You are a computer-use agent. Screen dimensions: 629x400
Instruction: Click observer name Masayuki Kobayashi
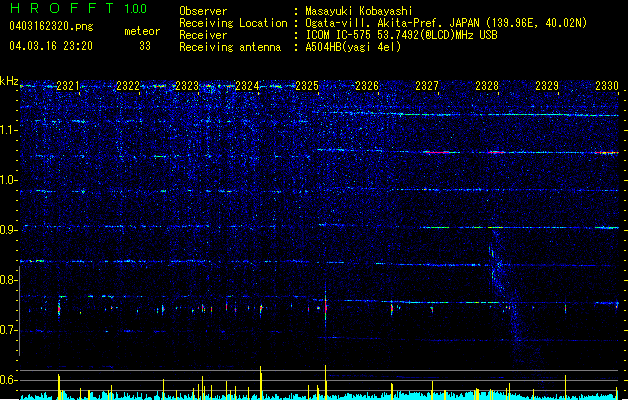[x=358, y=11]
